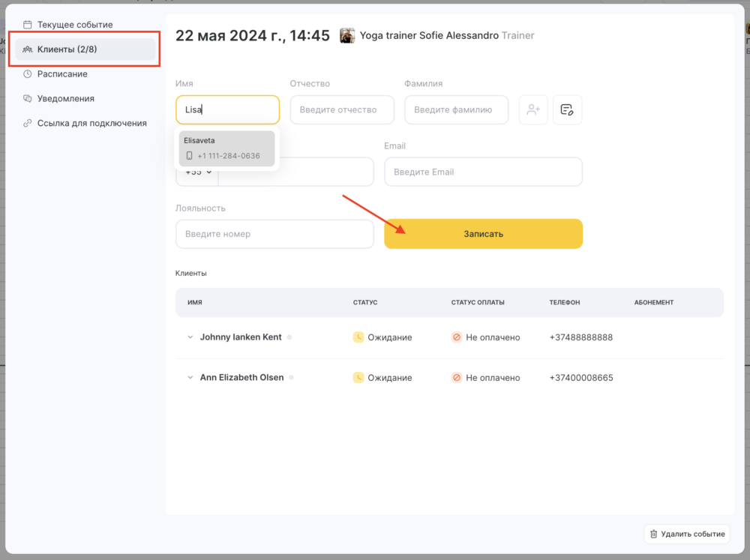
Task: Click the unpaid icon in Johnny's row
Action: [457, 337]
